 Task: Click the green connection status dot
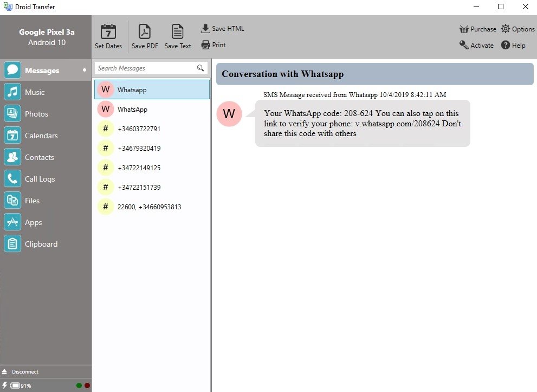coord(79,385)
